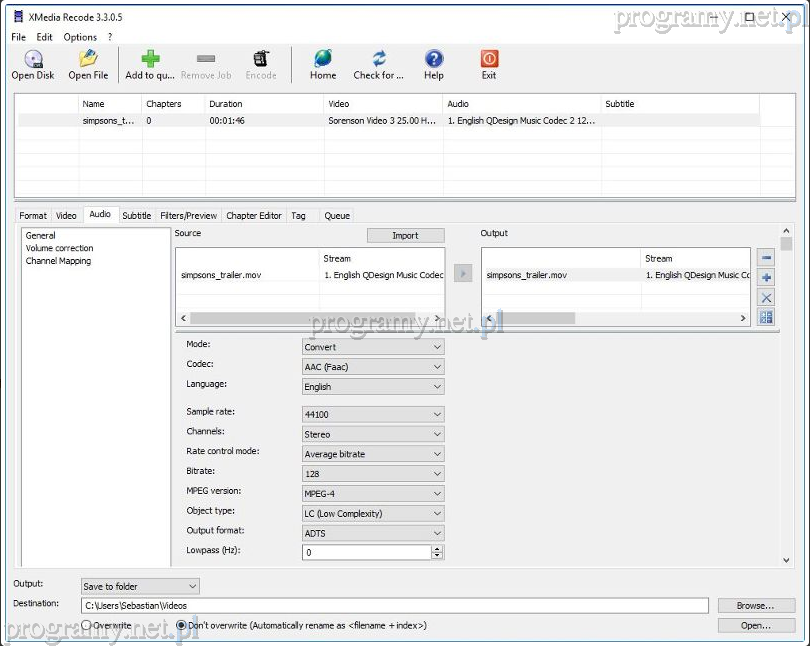
Task: Click the Check for updates icon
Action: click(379, 60)
